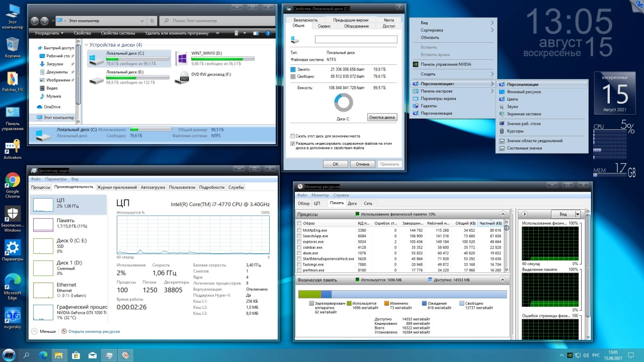
Task: Open Безопасность tab in disk properties
Action: 306,20
